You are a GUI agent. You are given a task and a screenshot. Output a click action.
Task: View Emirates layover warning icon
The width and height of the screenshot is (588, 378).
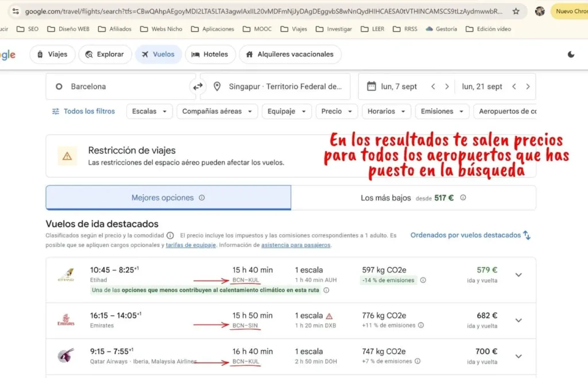[x=329, y=316]
